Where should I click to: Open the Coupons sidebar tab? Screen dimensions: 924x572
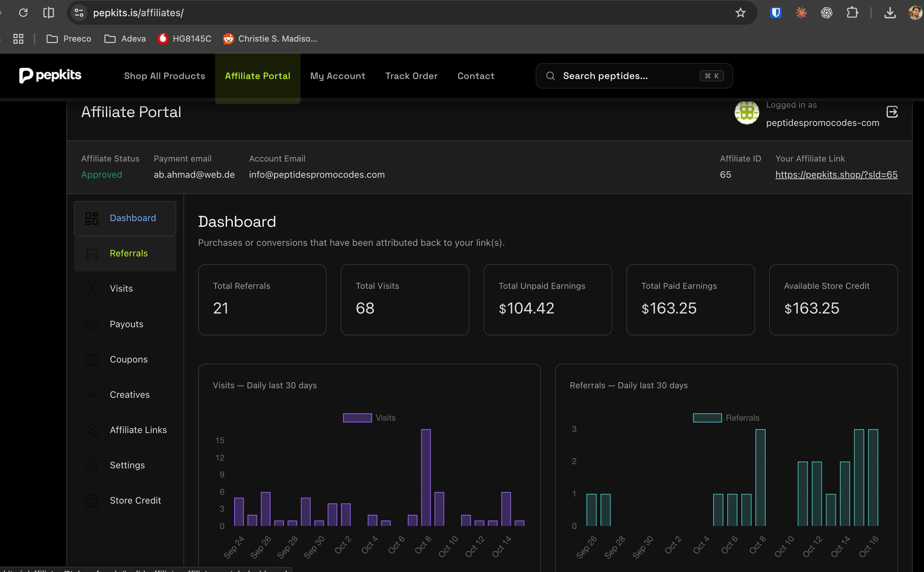pos(125,359)
